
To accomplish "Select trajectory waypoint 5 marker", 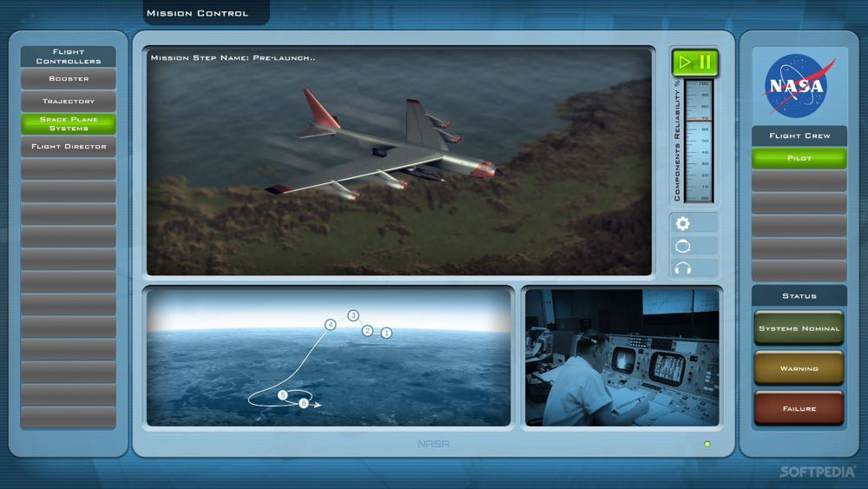I will click(x=283, y=395).
